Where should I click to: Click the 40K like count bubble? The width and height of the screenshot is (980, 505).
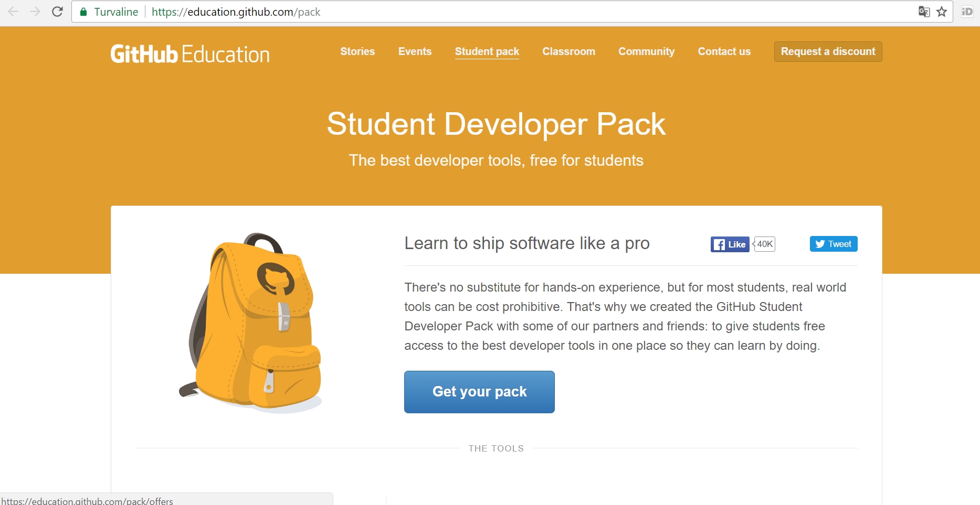764,244
